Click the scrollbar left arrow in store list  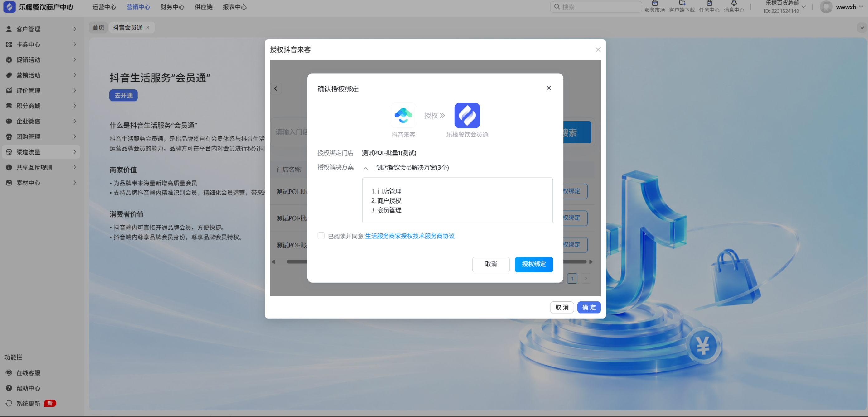click(273, 262)
